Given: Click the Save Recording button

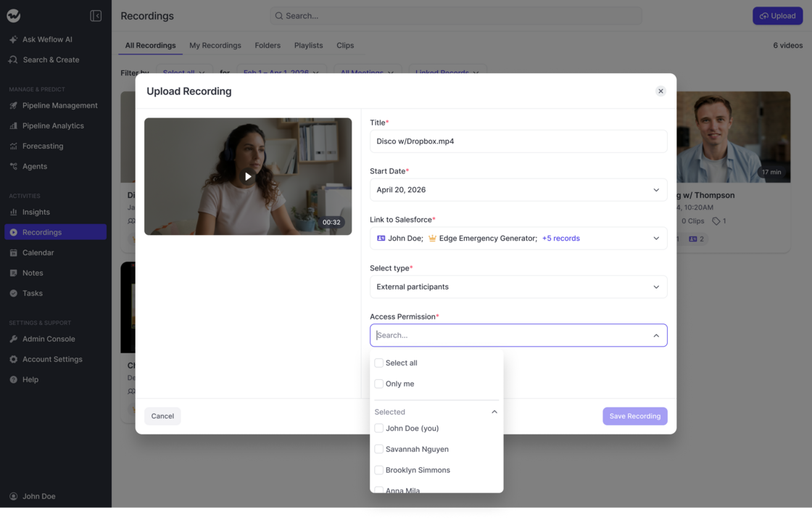Looking at the screenshot, I should click(x=635, y=416).
